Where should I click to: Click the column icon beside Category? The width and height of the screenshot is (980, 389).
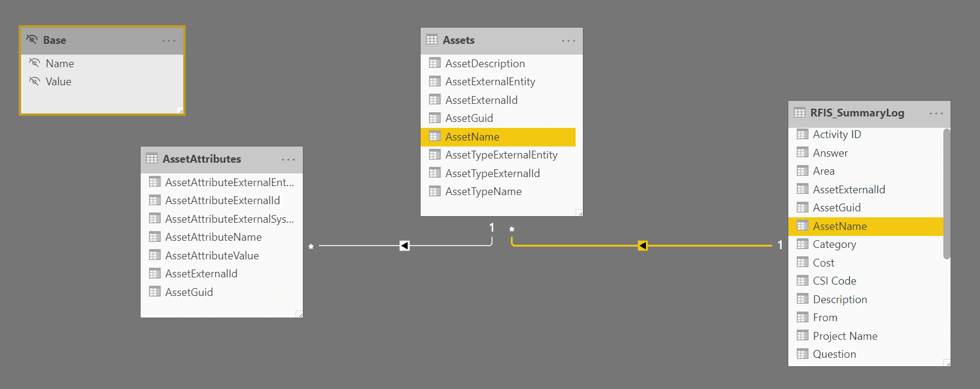click(803, 244)
